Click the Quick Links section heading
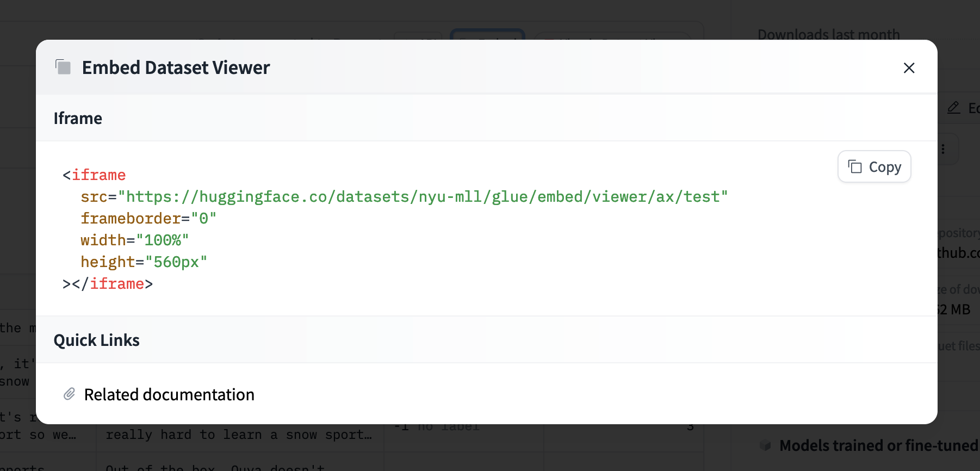This screenshot has height=471, width=980. click(96, 340)
